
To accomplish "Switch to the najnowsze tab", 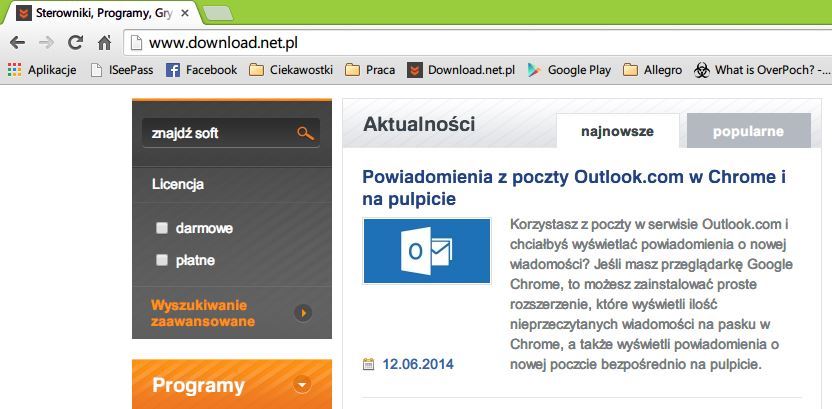I will point(618,131).
